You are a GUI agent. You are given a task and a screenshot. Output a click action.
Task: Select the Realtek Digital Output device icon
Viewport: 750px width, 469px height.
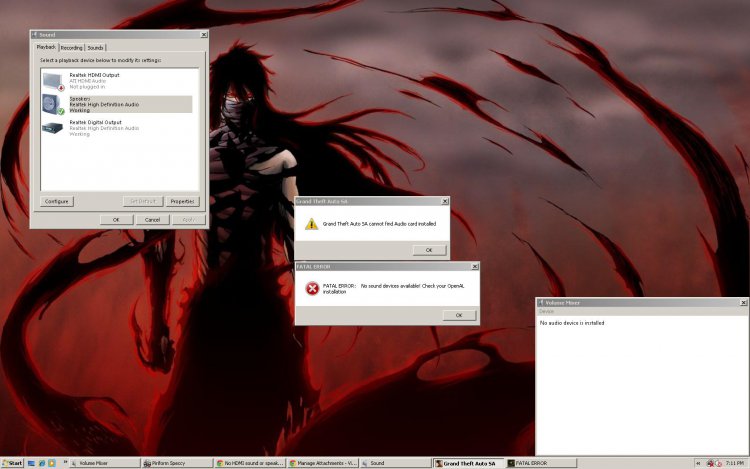(x=53, y=128)
